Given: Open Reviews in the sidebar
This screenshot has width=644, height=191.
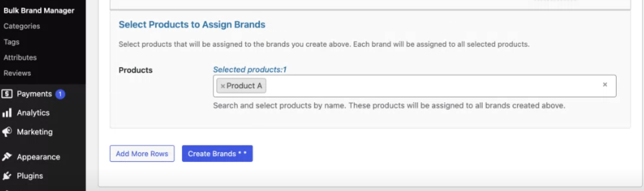Looking at the screenshot, I should pos(17,73).
